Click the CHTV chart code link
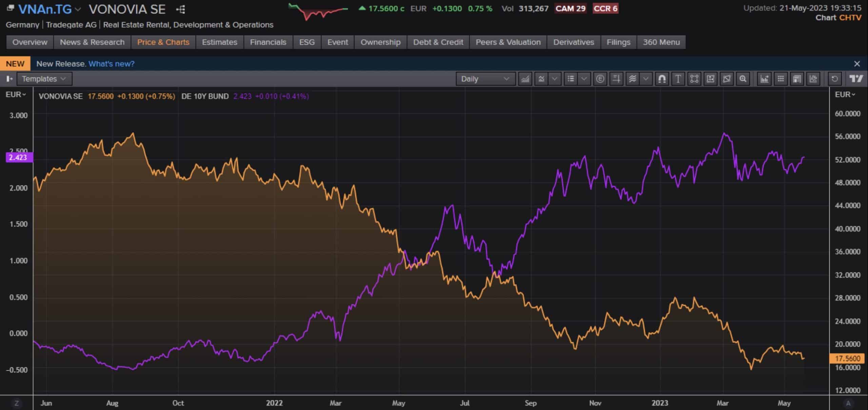 pyautogui.click(x=850, y=18)
